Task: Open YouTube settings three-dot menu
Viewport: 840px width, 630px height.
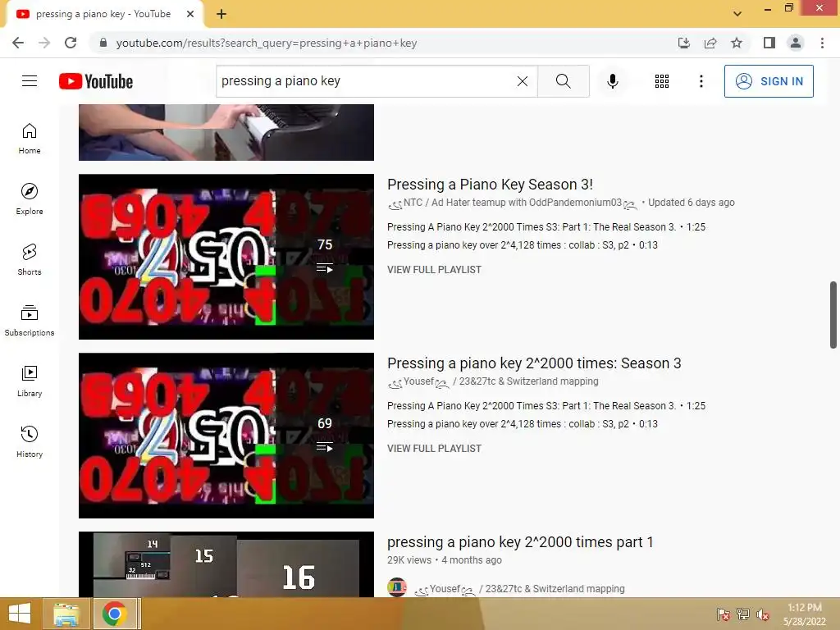Action: point(701,81)
